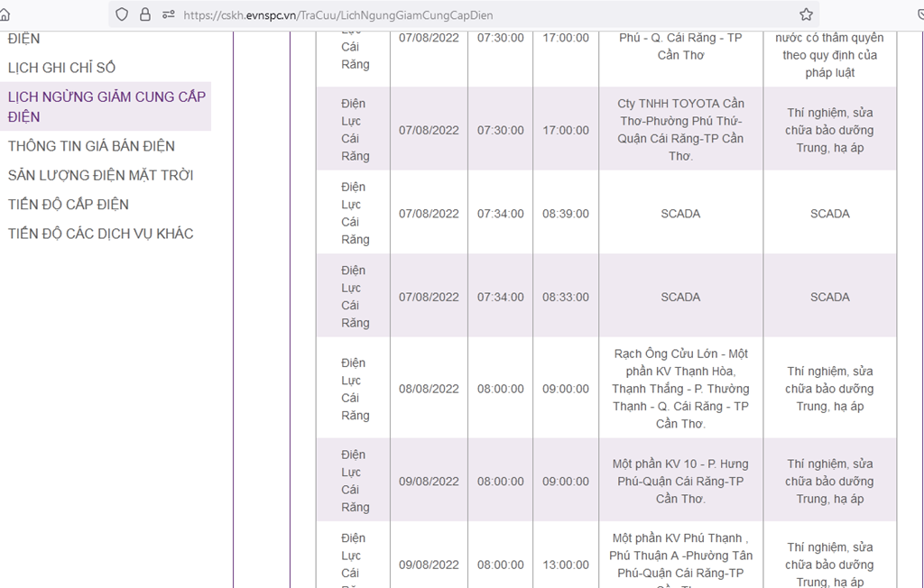This screenshot has height=588, width=924.
Task: Open THÔNG TIN GIÁ BÁN ĐIỆN page
Action: click(91, 146)
